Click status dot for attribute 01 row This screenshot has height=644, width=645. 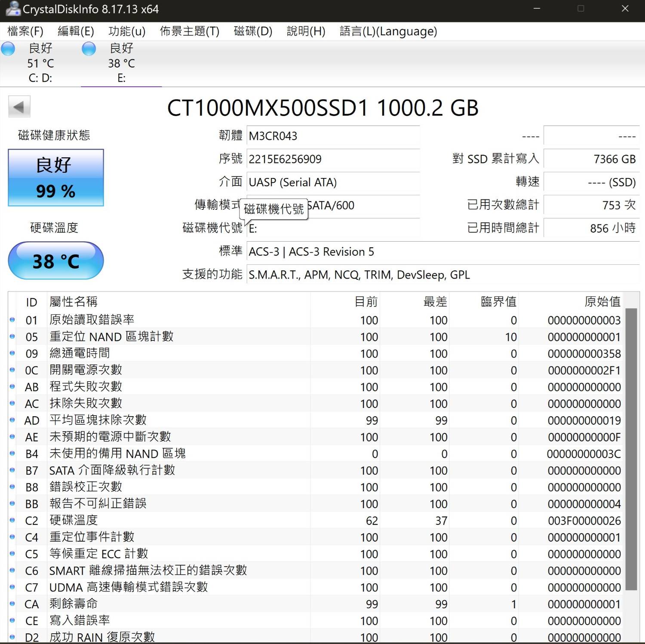(x=12, y=319)
